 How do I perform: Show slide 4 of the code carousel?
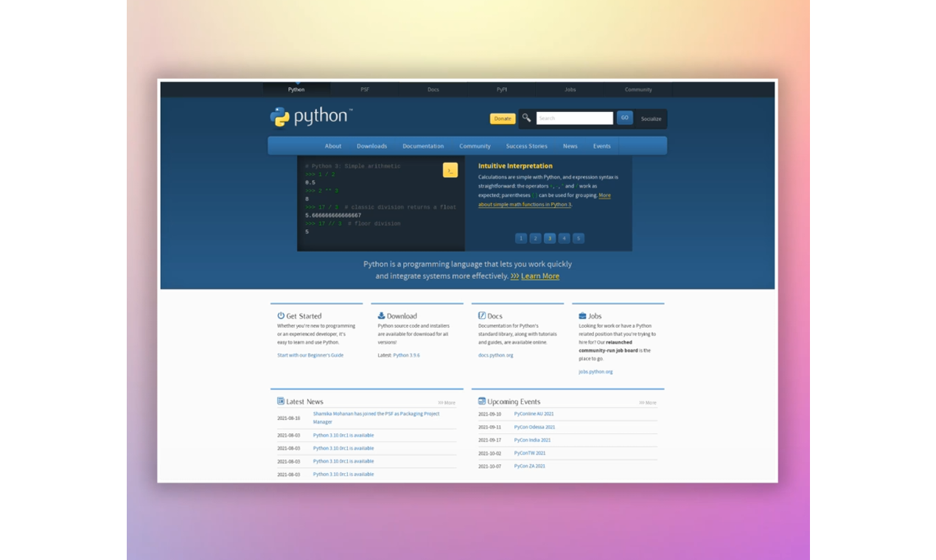(565, 238)
